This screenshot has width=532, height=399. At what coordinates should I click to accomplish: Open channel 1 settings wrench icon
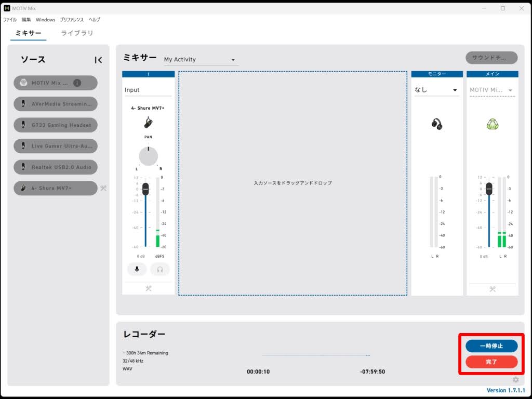pos(149,289)
